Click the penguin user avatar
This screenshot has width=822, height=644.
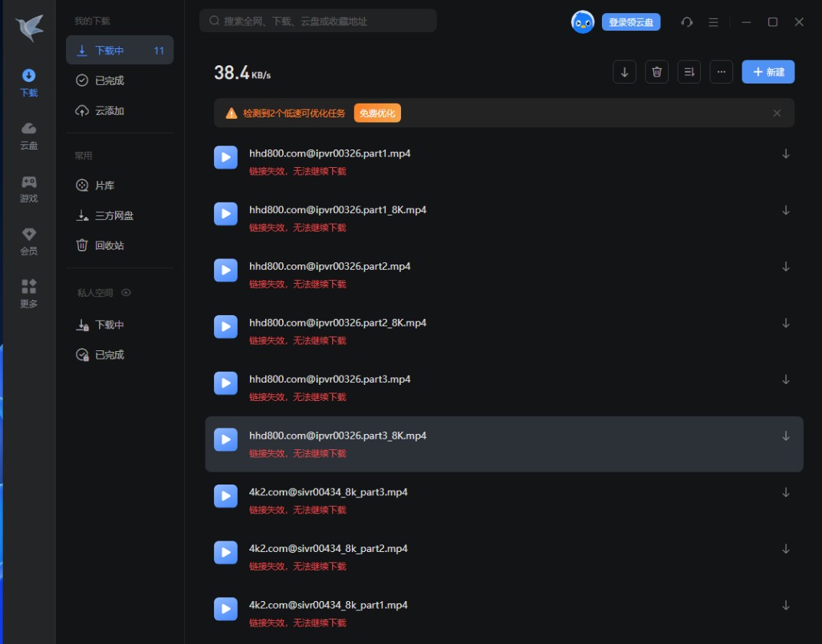pyautogui.click(x=583, y=22)
